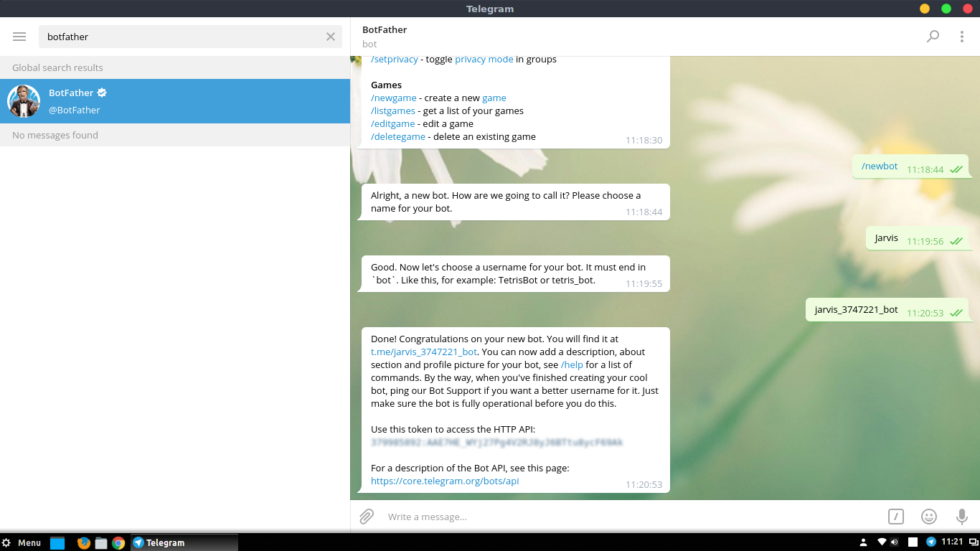This screenshot has width=980, height=551.
Task: Open the three-dot chat options menu
Action: [x=962, y=37]
